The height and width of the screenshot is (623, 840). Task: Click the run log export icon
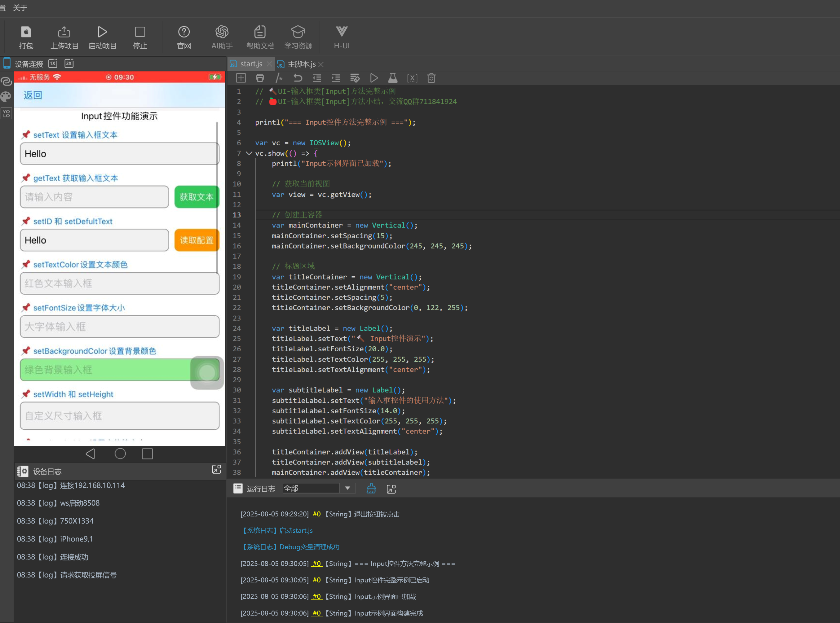coord(391,489)
